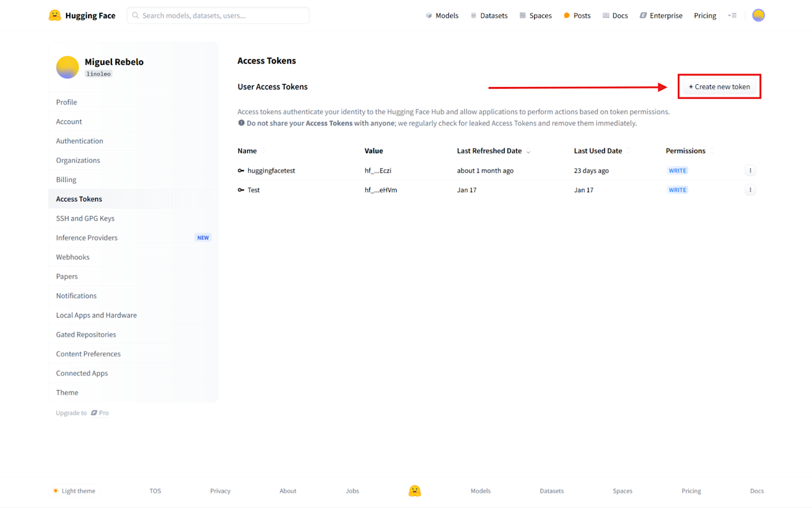Sort tokens by Permissions column
Viewport: 812px width, 508px height.
(712, 151)
